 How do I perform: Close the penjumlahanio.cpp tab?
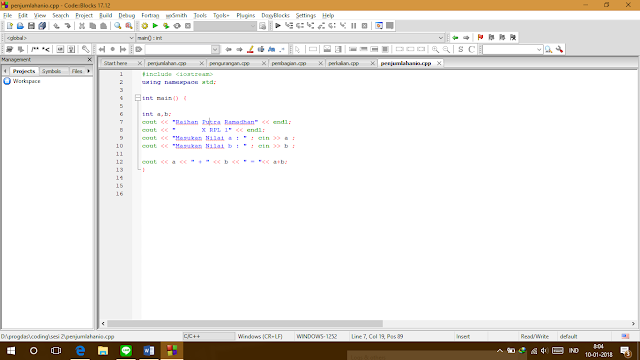[x=439, y=63]
